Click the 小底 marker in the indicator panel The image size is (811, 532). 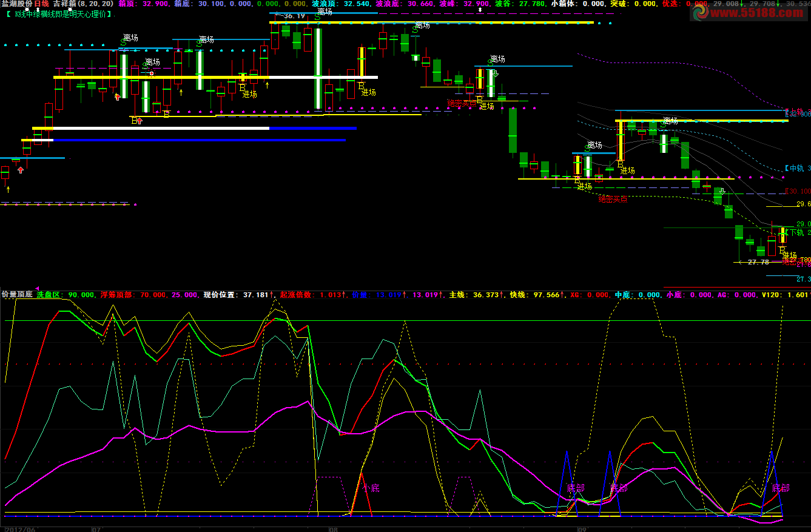tap(371, 488)
